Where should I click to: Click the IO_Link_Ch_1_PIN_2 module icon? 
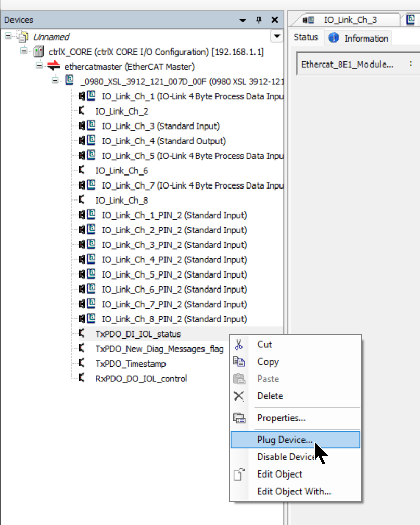87,215
